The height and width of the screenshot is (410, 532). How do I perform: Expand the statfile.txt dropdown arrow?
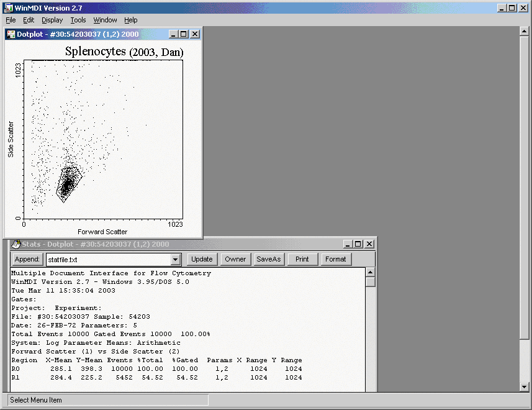point(175,260)
